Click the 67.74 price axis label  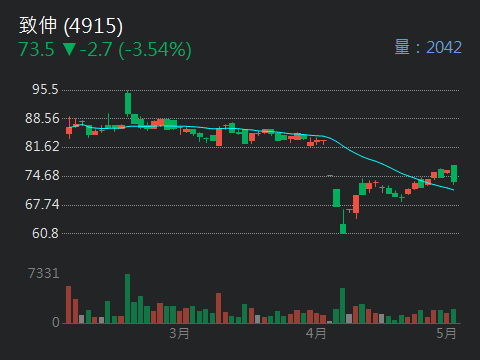tap(42, 204)
